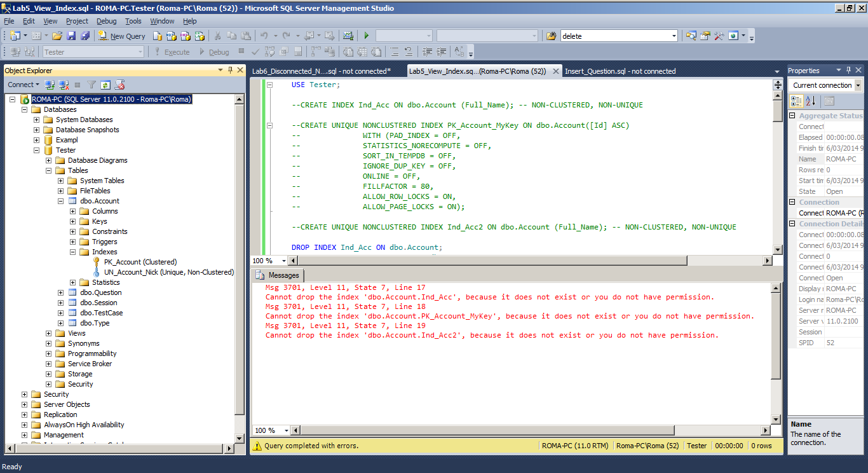868x473 pixels.
Task: Click the Connect Object Explorer icon
Action: (50, 85)
